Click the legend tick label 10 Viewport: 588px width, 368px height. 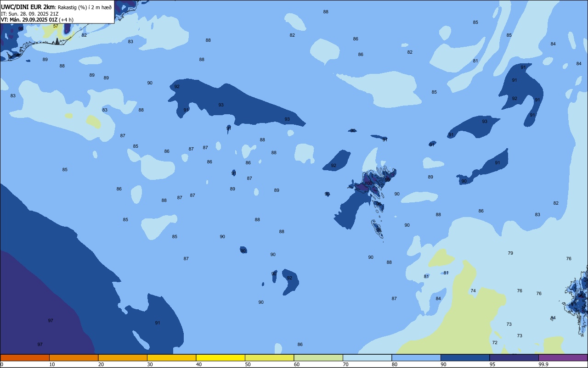[x=52, y=364]
